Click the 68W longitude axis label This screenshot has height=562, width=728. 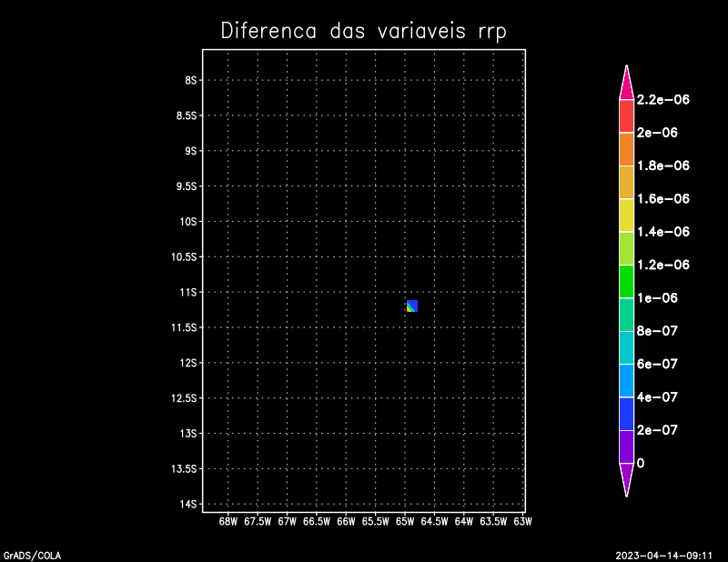(x=228, y=522)
